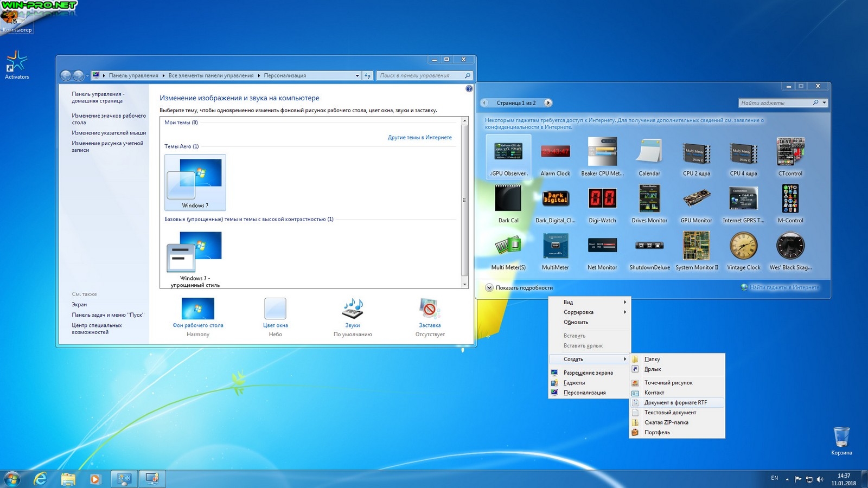Open volume control in system tray
The width and height of the screenshot is (868, 488).
(x=820, y=479)
